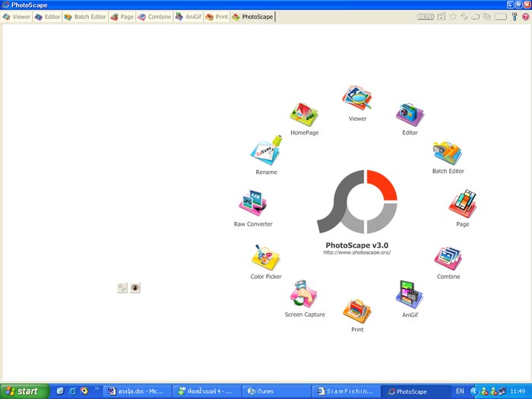Switch to the .doc Word taskbar item
The width and height of the screenshot is (532, 399).
tap(137, 391)
